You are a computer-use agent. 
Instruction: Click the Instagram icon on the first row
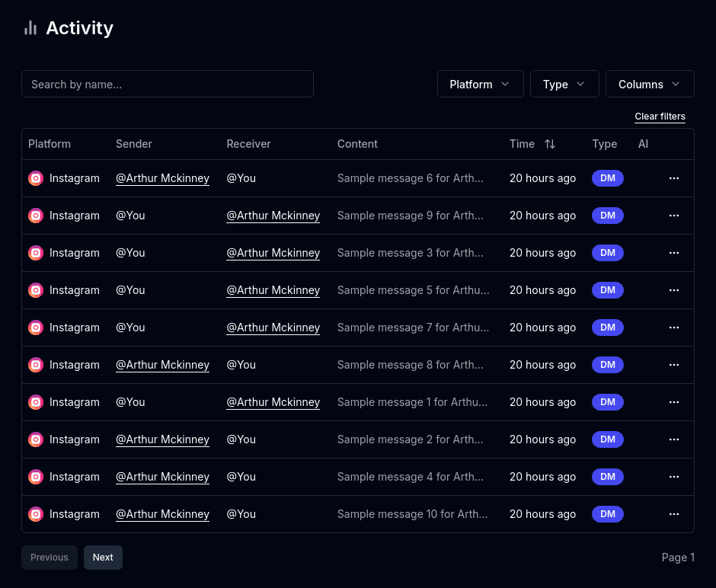(36, 177)
